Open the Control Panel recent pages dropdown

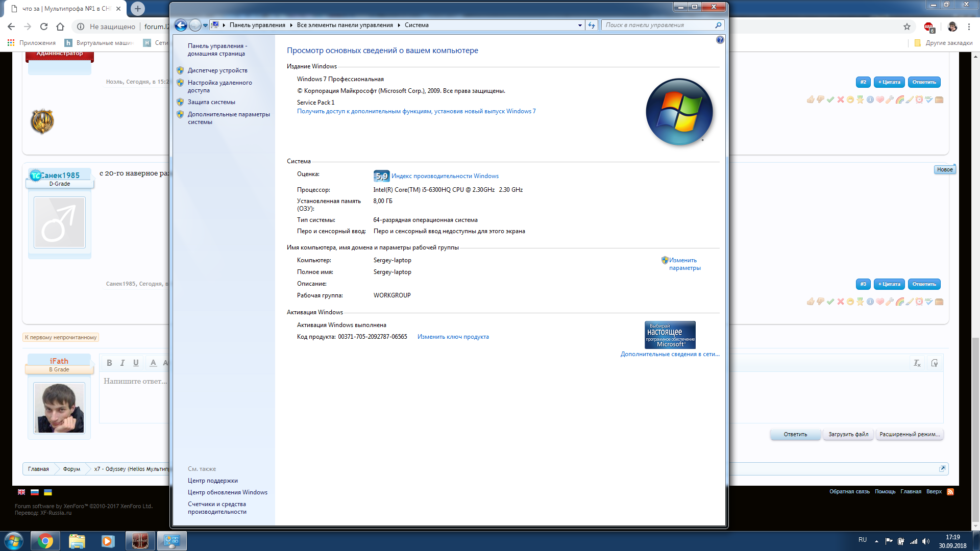205,25
